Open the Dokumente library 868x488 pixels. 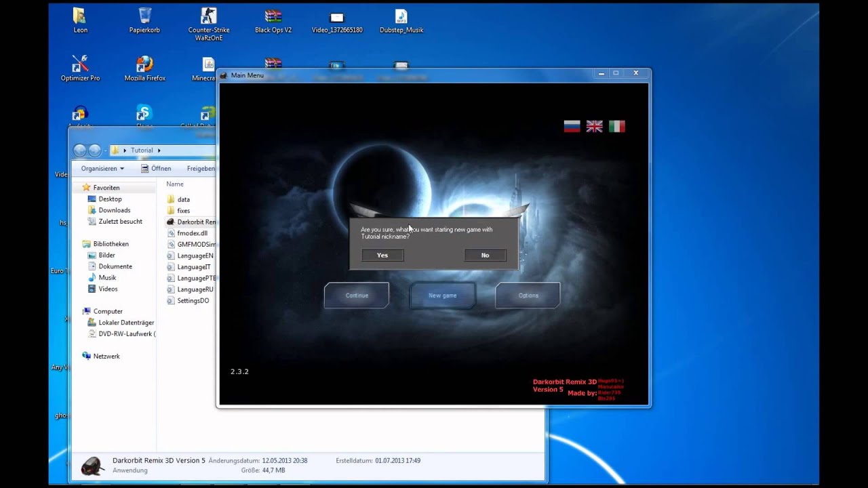[x=110, y=266]
